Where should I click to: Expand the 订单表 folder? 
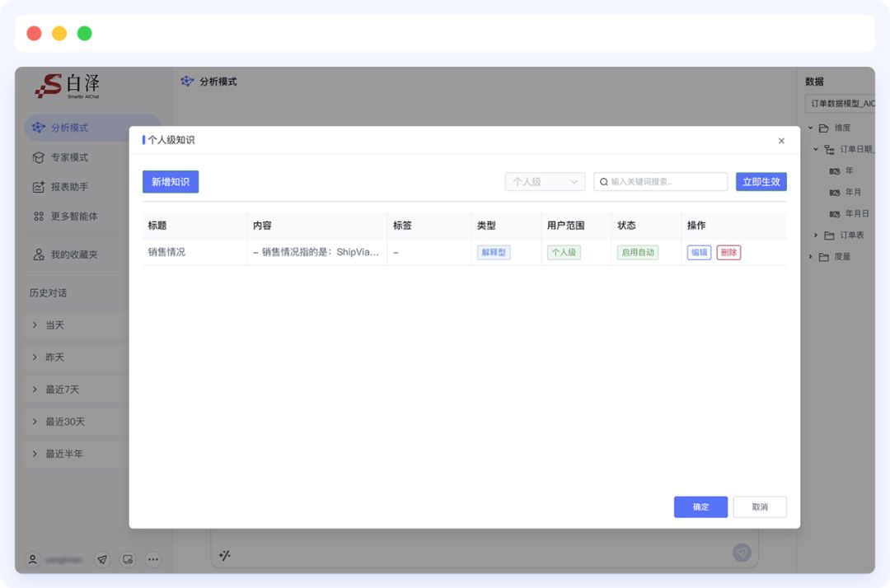click(816, 235)
